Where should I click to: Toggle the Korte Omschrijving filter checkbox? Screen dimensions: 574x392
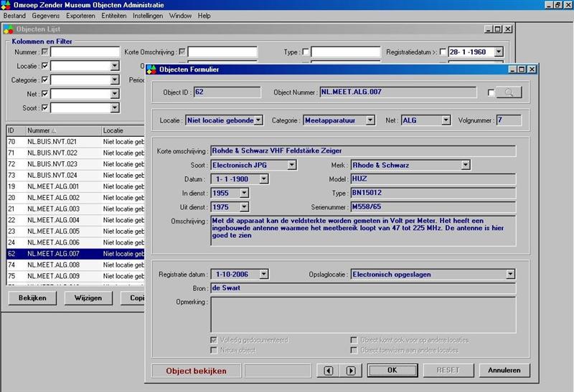[182, 52]
